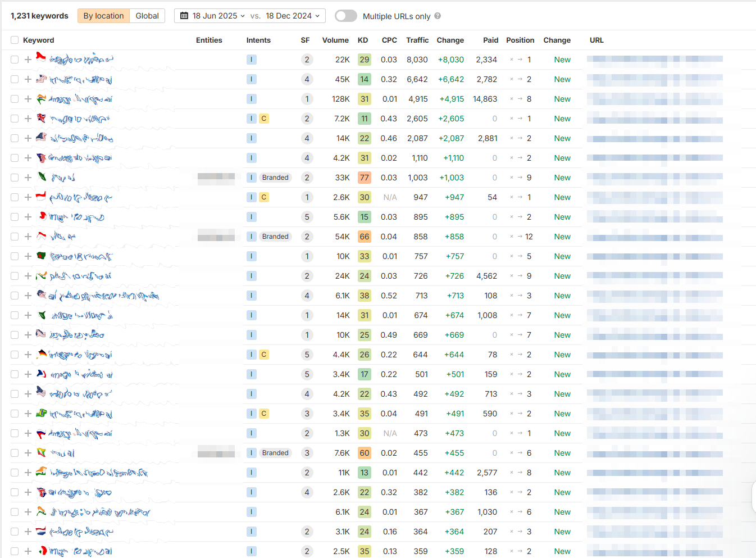Click the C intent badge in the 7.2K volume row
This screenshot has width=756, height=558.
264,119
